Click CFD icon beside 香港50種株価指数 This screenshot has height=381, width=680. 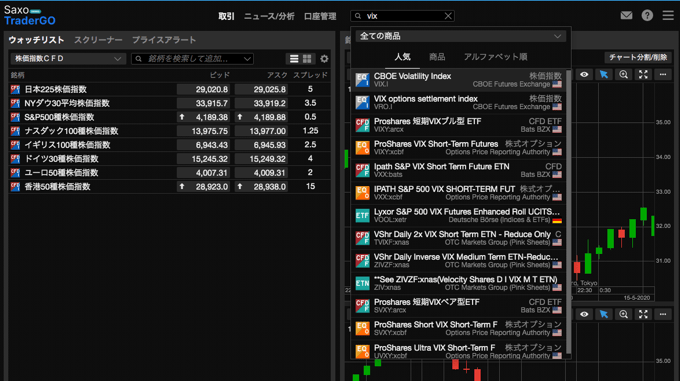pos(15,186)
